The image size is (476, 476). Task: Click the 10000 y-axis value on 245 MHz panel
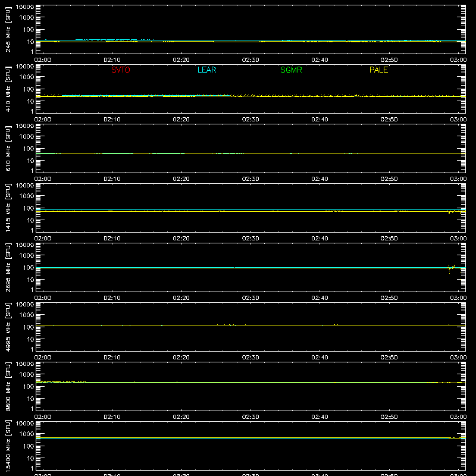[25, 7]
